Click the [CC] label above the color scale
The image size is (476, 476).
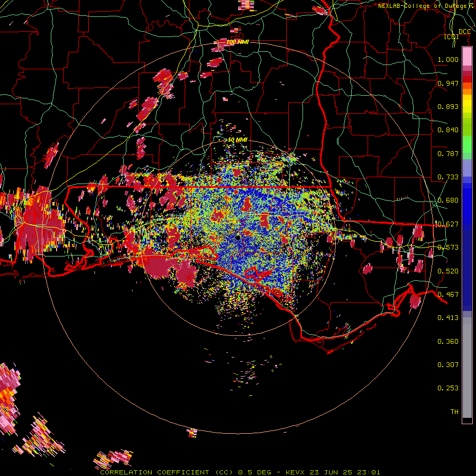(452, 36)
